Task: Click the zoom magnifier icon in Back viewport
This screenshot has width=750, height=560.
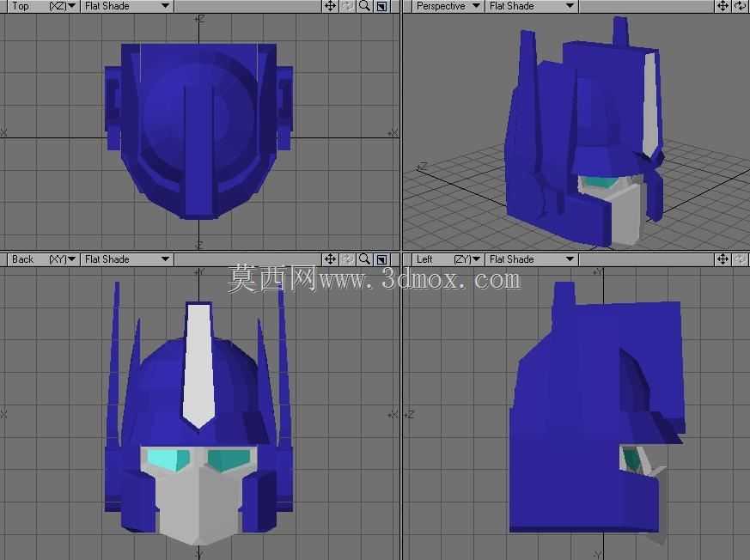Action: [364, 259]
